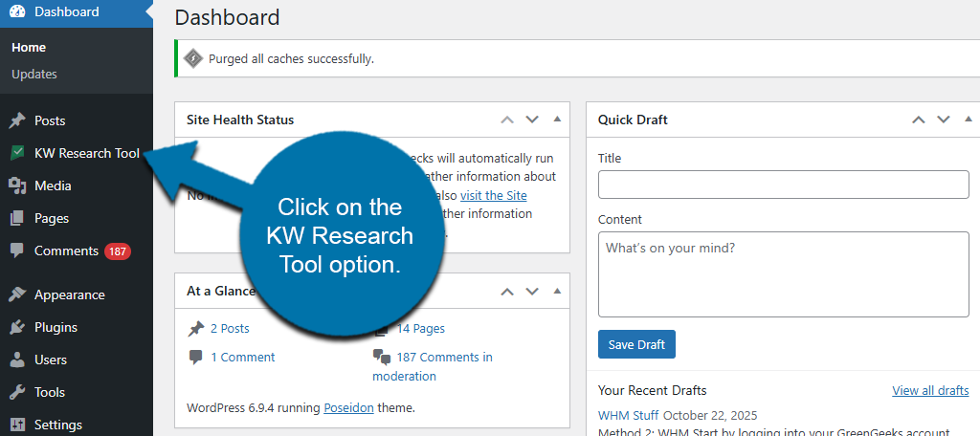This screenshot has height=436, width=980.
Task: Click the comment icon beside 1 Comment
Action: pos(195,358)
